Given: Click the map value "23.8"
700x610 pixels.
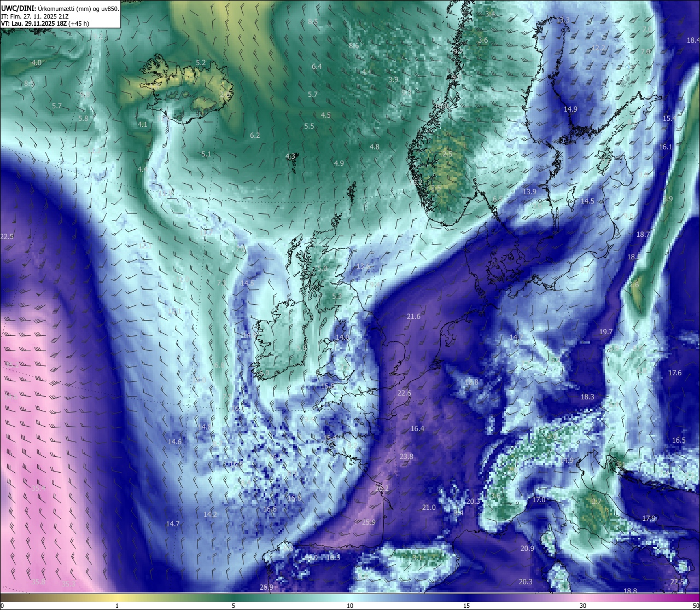Looking at the screenshot, I should click(406, 457).
